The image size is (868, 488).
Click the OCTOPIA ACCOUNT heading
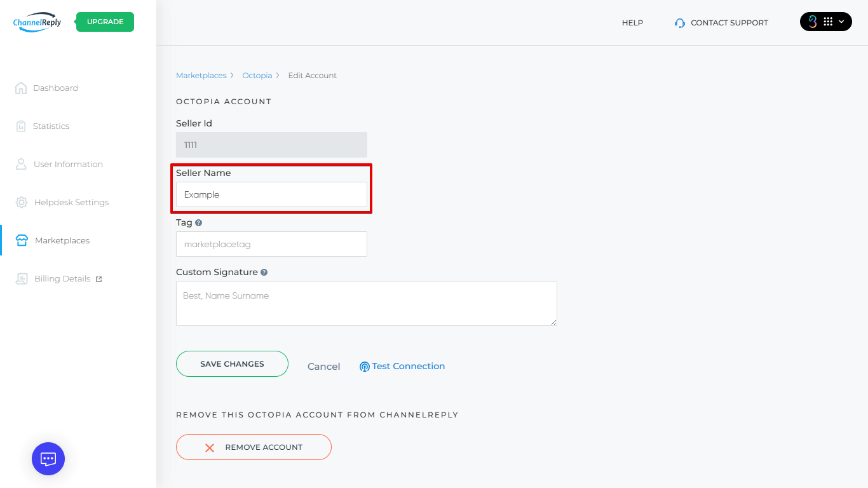click(x=224, y=102)
